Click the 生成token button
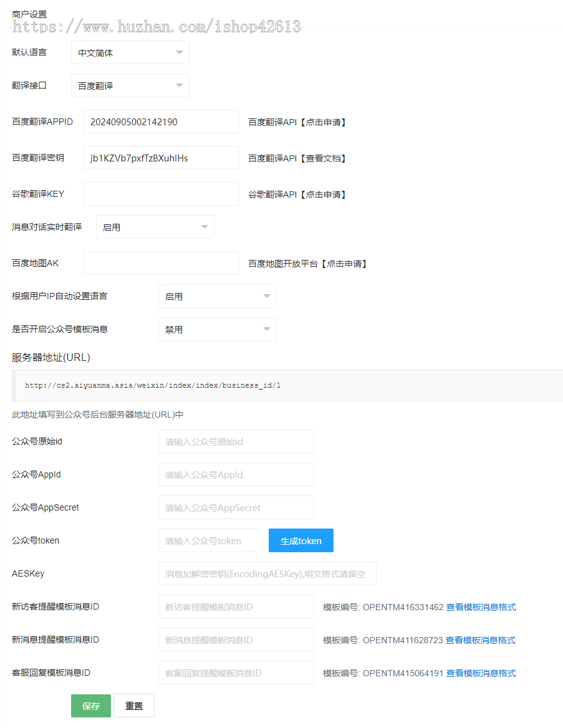The width and height of the screenshot is (563, 728). tap(301, 540)
